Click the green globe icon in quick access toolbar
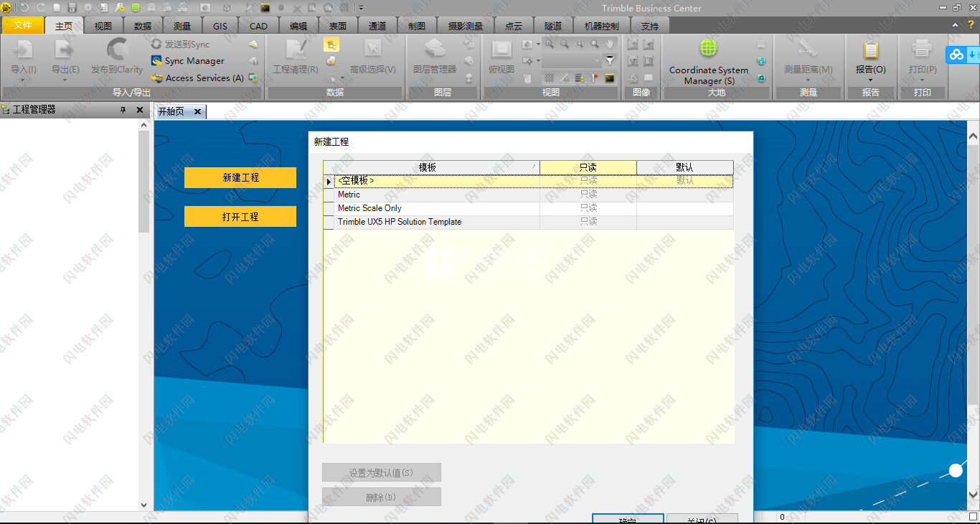This screenshot has width=980, height=524. [135, 7]
